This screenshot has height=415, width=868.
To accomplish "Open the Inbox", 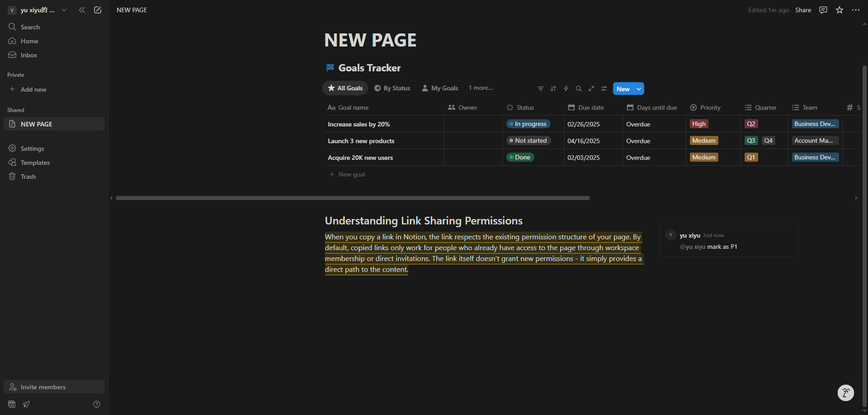I will (54, 55).
